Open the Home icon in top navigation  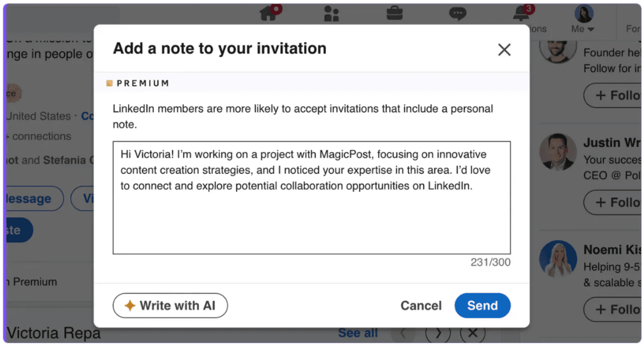[269, 14]
